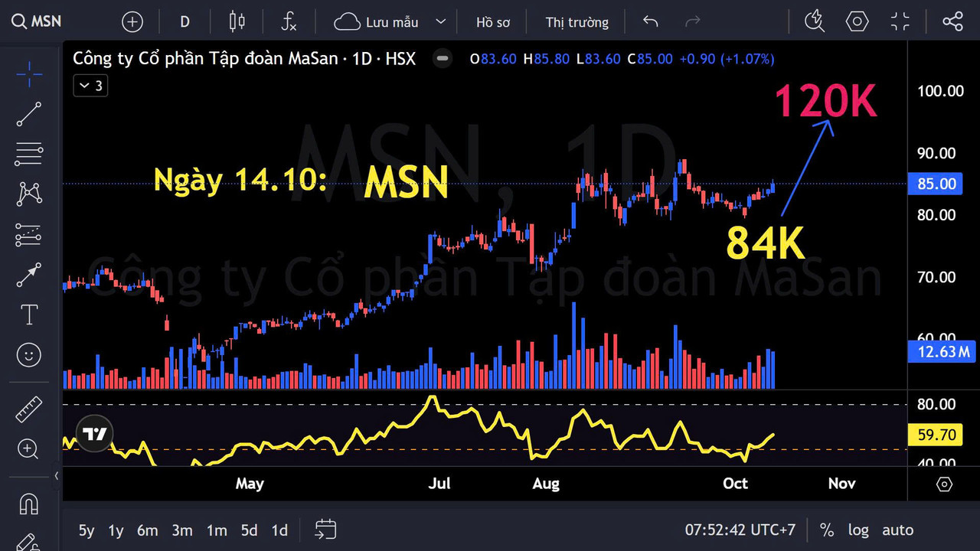Select the arrow drawing tool

click(x=29, y=274)
